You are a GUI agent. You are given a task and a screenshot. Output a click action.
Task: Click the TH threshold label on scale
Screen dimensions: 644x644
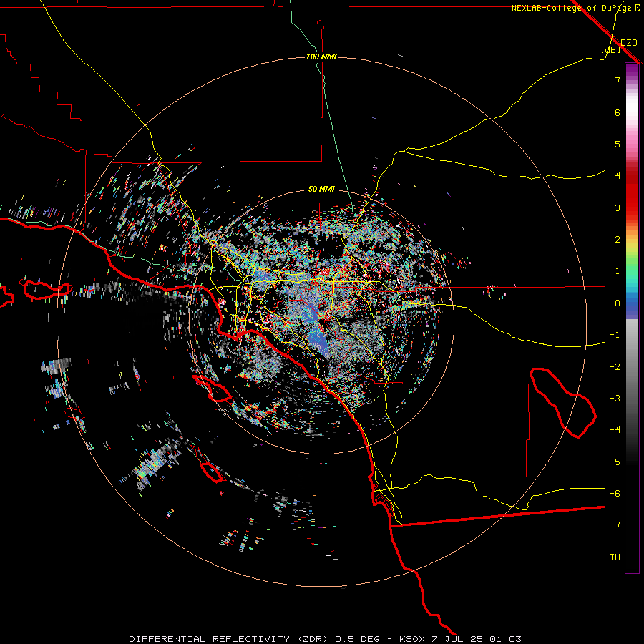(615, 557)
